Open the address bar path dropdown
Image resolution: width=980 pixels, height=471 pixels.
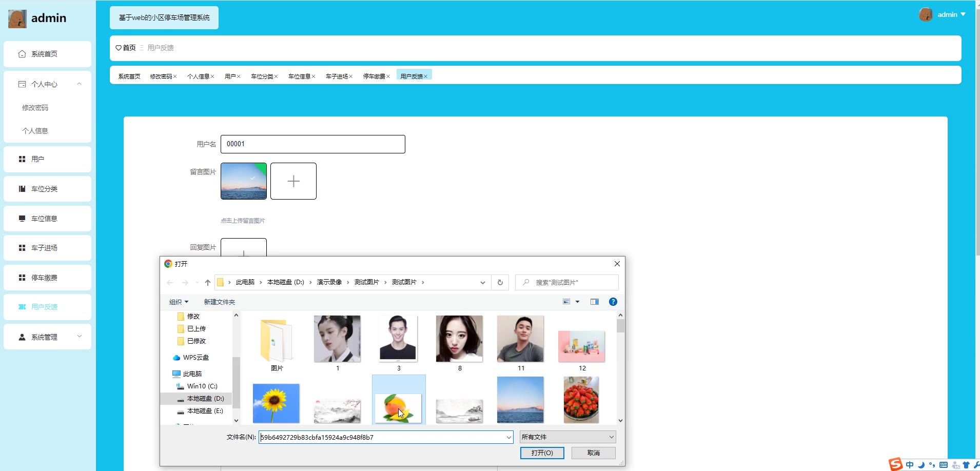[482, 283]
